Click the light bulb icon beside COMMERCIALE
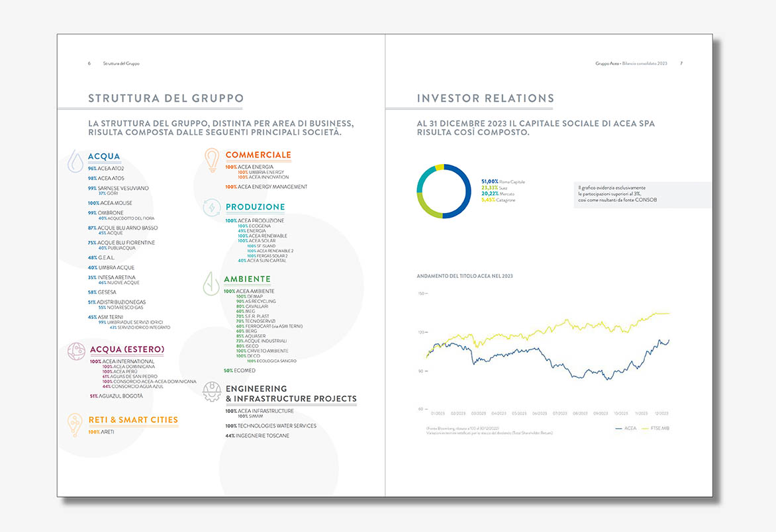776x532 pixels. [x=212, y=160]
